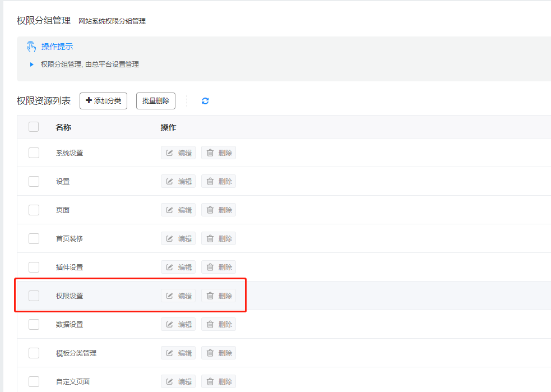Click the 名称 column header
The height and width of the screenshot is (392, 551).
click(63, 127)
